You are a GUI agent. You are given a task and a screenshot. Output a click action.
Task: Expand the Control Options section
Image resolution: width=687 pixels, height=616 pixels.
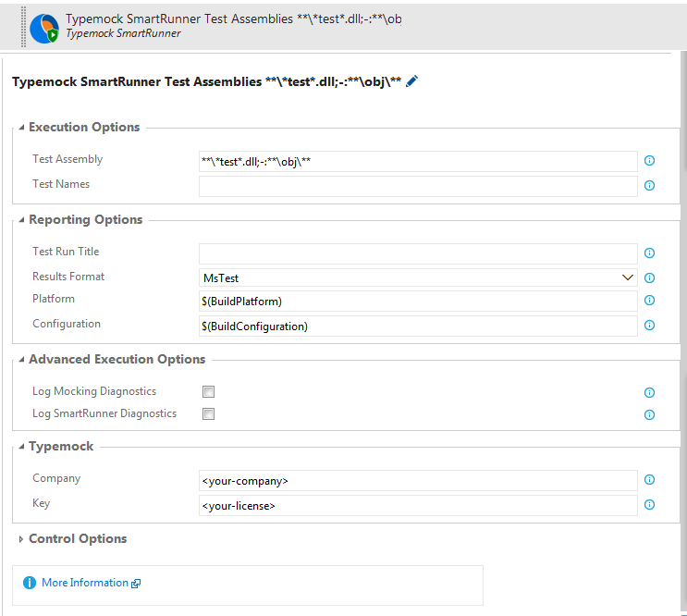(78, 539)
